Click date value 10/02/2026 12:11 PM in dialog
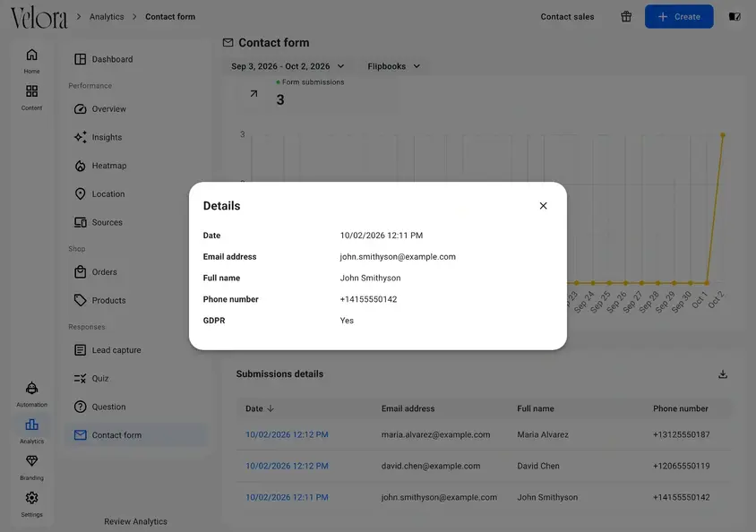756x532 pixels. 382,236
